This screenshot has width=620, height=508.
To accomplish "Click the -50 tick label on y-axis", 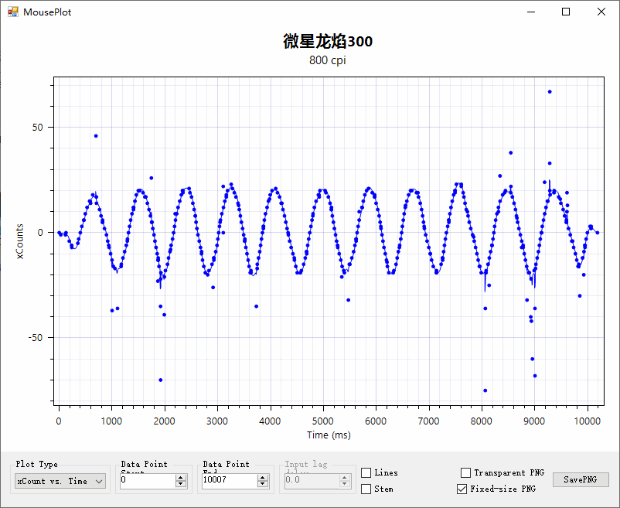I will [x=35, y=338].
